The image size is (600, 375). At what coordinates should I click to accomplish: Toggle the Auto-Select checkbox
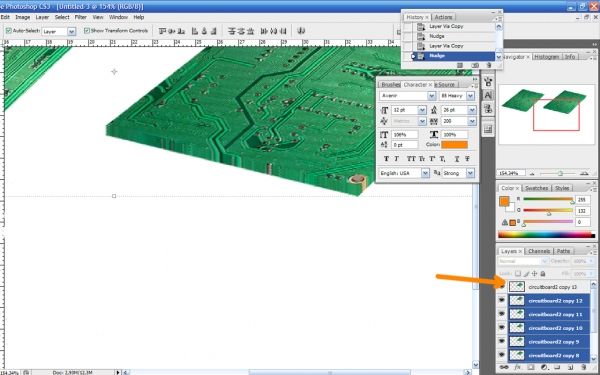8,31
